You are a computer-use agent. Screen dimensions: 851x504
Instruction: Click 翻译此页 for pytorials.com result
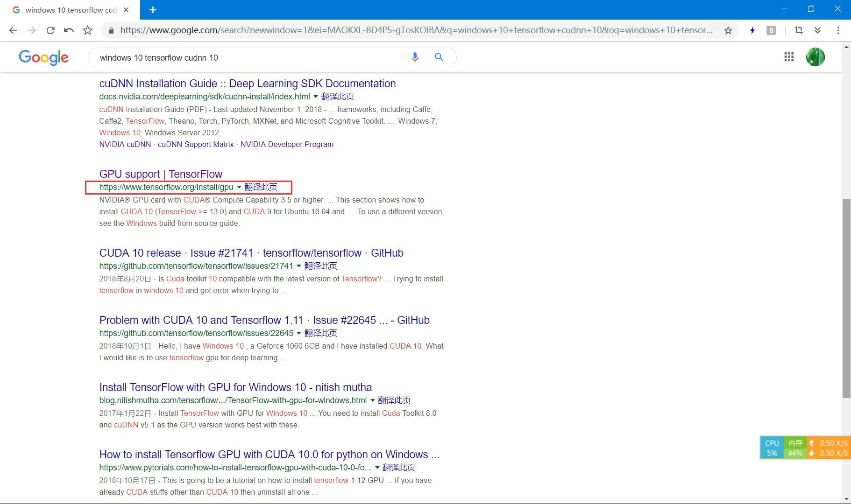pos(399,468)
